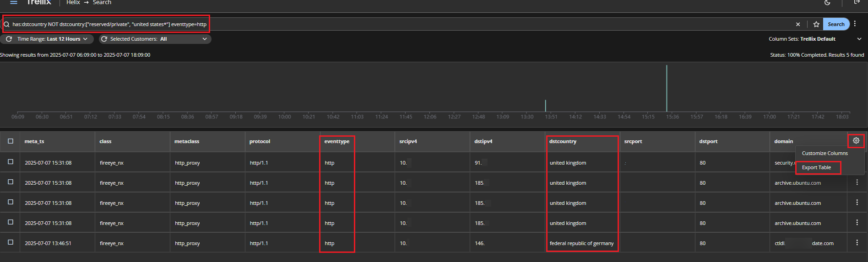Image resolution: width=868 pixels, height=262 pixels.
Task: Save the query with the star icon
Action: pos(816,24)
